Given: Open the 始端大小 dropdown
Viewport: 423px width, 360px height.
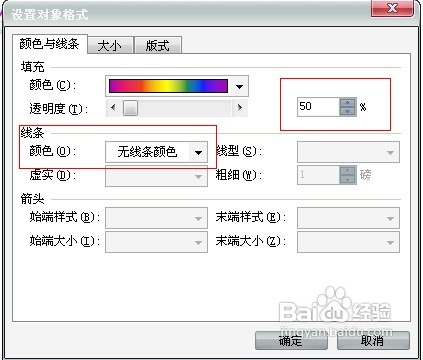Looking at the screenshot, I should point(156,242).
